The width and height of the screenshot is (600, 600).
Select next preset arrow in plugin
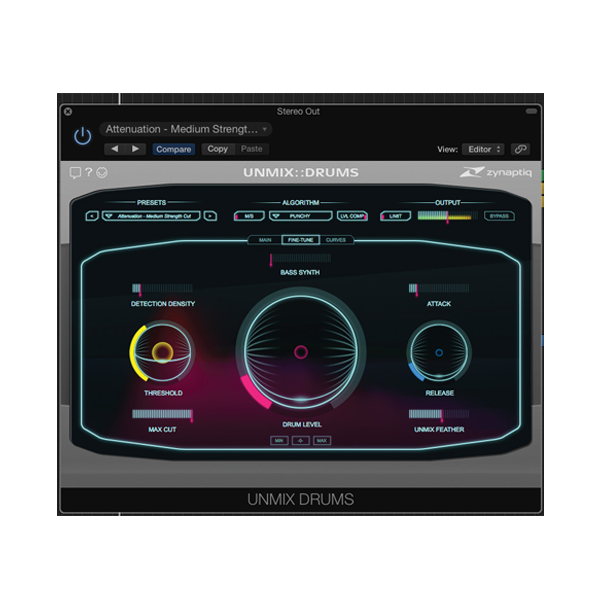(x=210, y=216)
